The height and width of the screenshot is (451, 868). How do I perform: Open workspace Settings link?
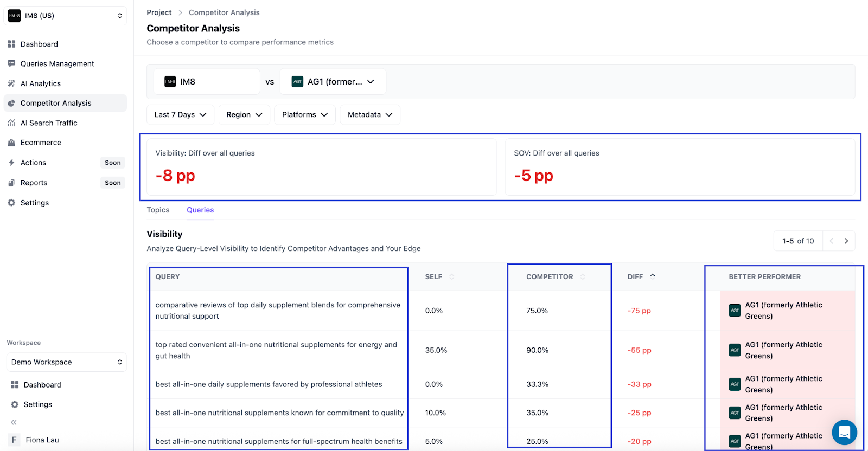pos(38,404)
